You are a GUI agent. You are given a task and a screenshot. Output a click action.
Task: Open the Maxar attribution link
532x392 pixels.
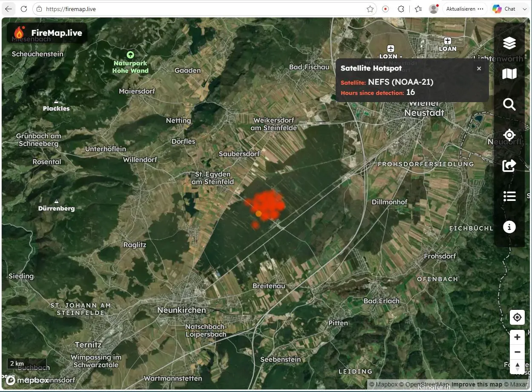[516, 384]
